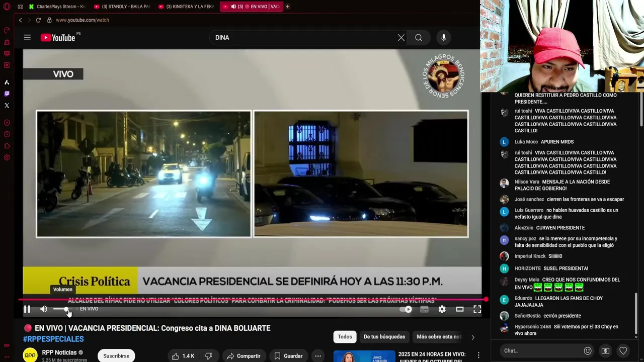
Task: Reload the YouTube page
Action: click(x=38, y=20)
